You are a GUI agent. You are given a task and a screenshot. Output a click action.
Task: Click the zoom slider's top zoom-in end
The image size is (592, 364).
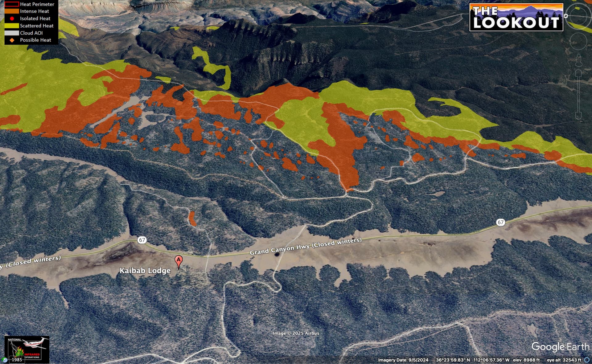(578, 73)
